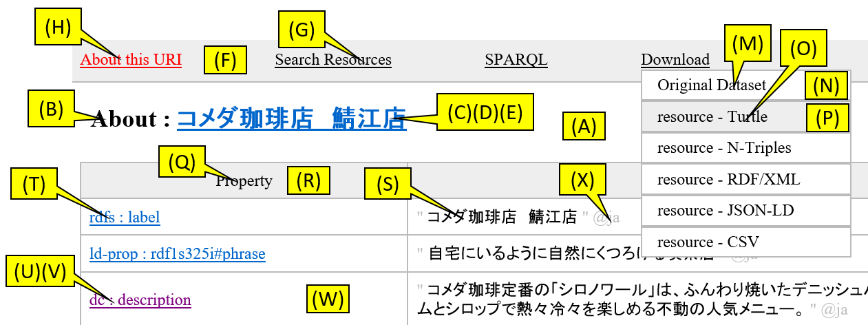Open the ld-prop : rdf1s325i#phrase link

[x=178, y=254]
